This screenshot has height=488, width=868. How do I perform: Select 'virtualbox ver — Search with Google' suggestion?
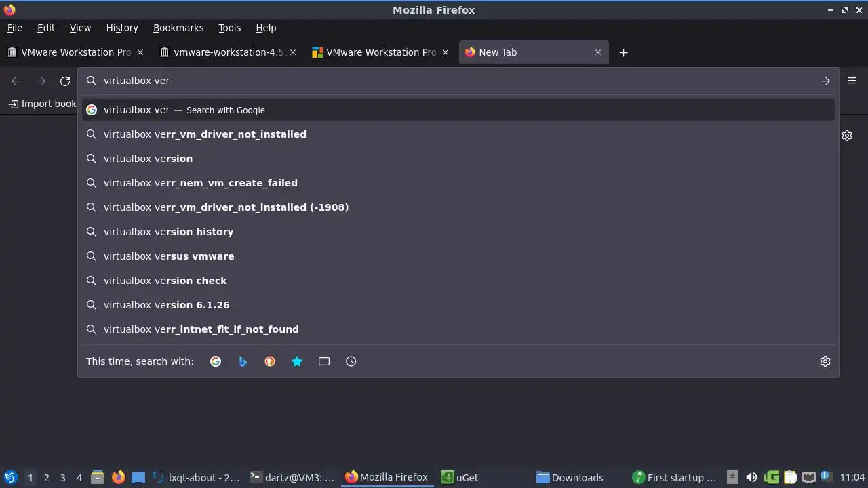coord(458,110)
